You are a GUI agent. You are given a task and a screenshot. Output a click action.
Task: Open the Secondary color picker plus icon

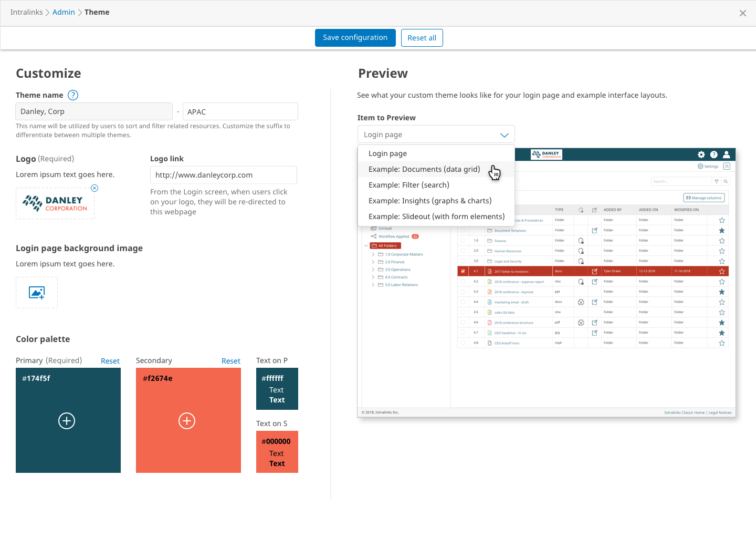pyautogui.click(x=187, y=421)
